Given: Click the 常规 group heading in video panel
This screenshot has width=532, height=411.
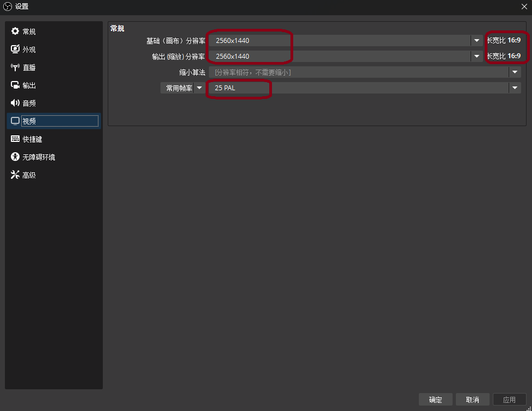Looking at the screenshot, I should pyautogui.click(x=117, y=28).
